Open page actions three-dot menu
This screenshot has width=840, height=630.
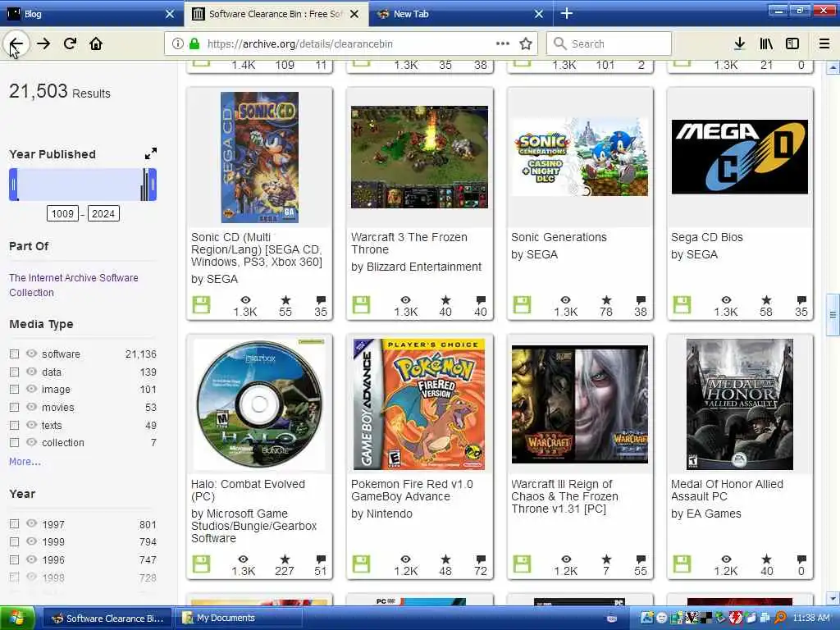pyautogui.click(x=503, y=43)
